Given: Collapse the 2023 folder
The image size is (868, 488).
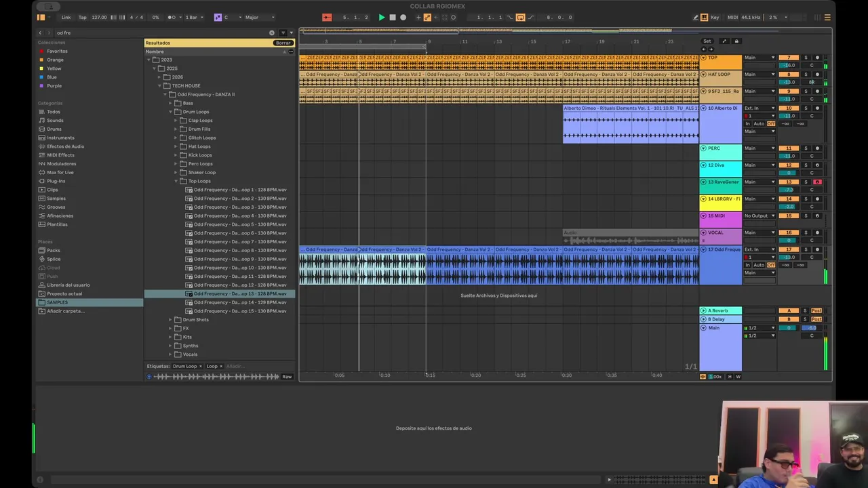Looking at the screenshot, I should point(149,60).
